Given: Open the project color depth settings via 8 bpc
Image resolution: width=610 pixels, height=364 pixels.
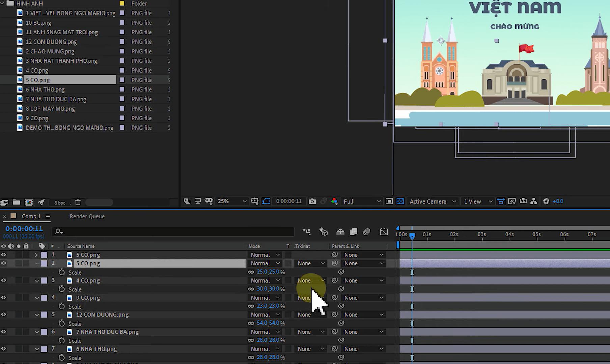Looking at the screenshot, I should click(60, 202).
